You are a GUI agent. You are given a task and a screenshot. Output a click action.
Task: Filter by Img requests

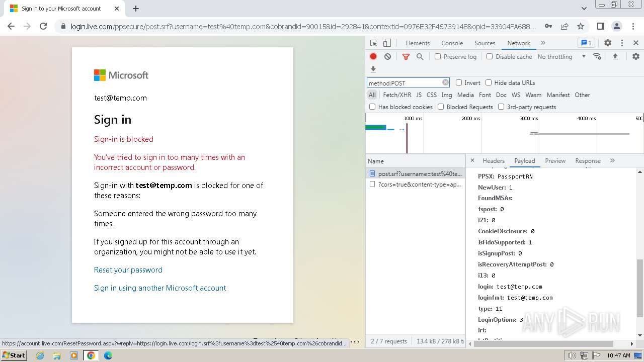click(447, 95)
